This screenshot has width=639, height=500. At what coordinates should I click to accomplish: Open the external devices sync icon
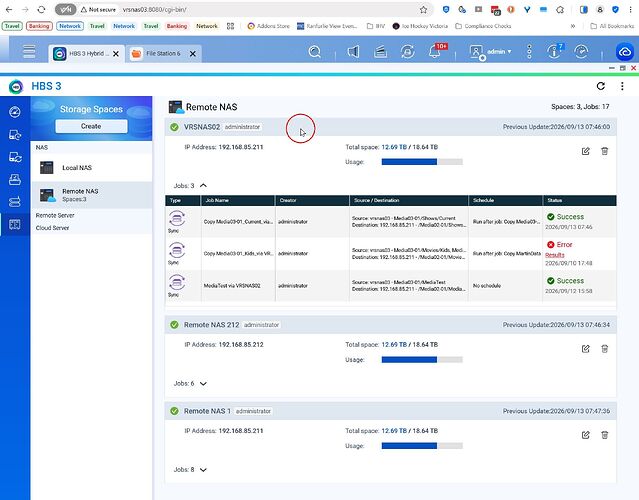coord(408,52)
